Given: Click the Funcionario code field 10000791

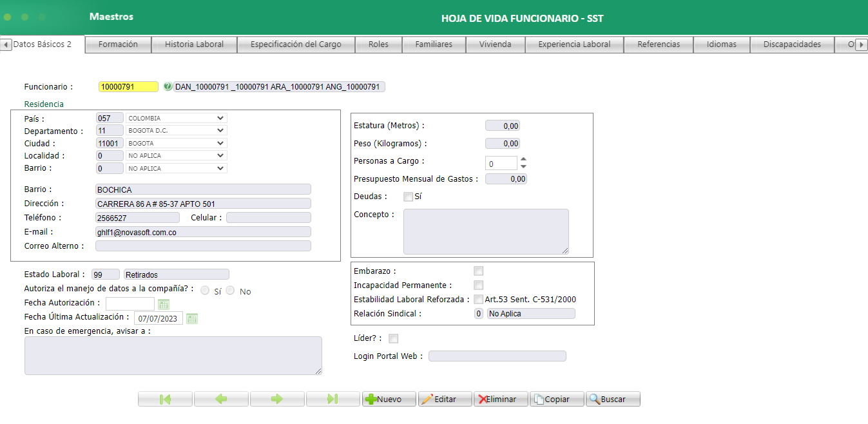Looking at the screenshot, I should click(x=128, y=86).
